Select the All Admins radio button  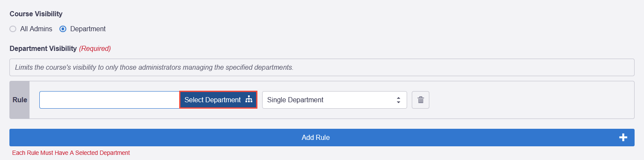click(x=13, y=29)
